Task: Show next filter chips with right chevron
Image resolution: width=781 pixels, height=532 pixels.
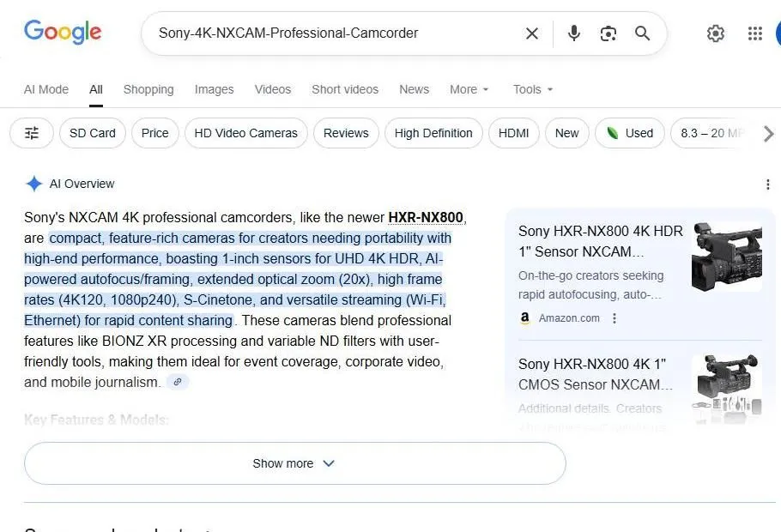Action: (x=768, y=134)
